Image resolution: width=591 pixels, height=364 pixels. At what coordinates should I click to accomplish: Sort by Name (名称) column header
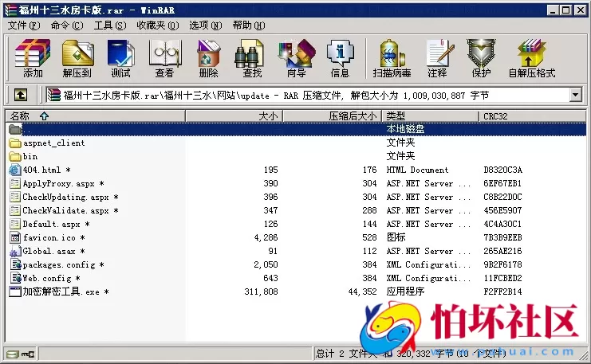pos(96,116)
